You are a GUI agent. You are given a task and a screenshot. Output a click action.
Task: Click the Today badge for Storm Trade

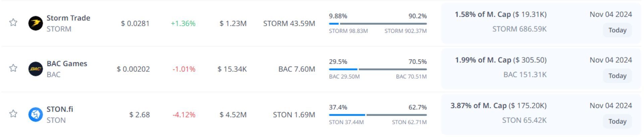click(617, 30)
